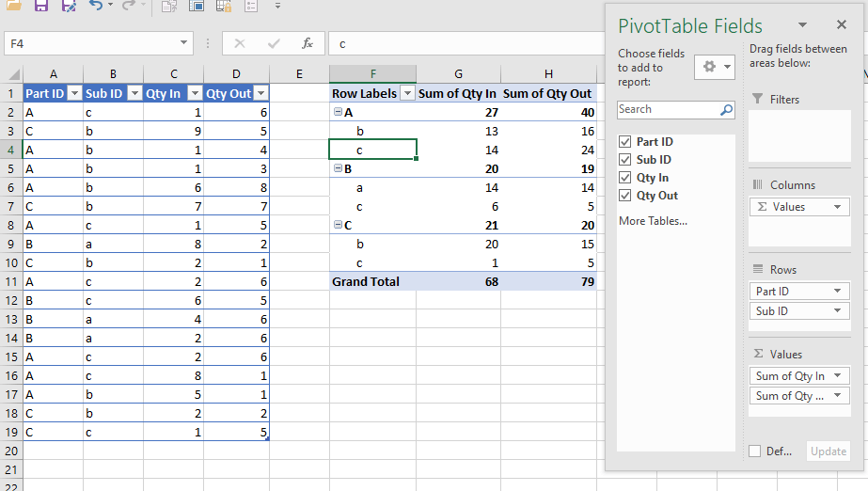
Task: Click the Sum of Qty In header cell
Action: [458, 93]
